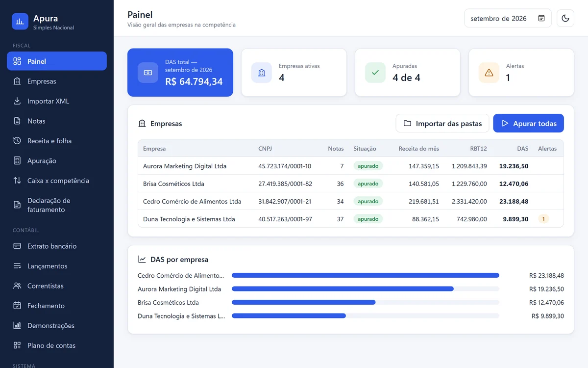Open Declaração de faturamento
The width and height of the screenshot is (588, 368).
coord(57,205)
